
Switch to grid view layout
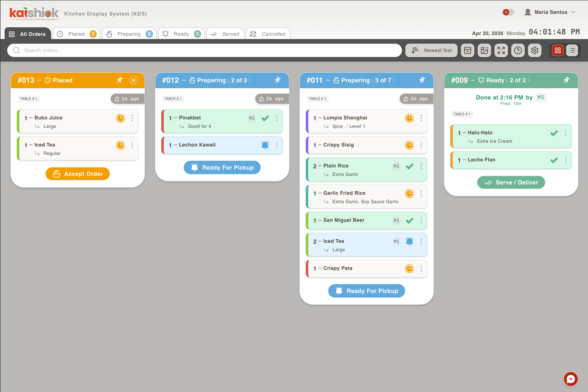(558, 50)
